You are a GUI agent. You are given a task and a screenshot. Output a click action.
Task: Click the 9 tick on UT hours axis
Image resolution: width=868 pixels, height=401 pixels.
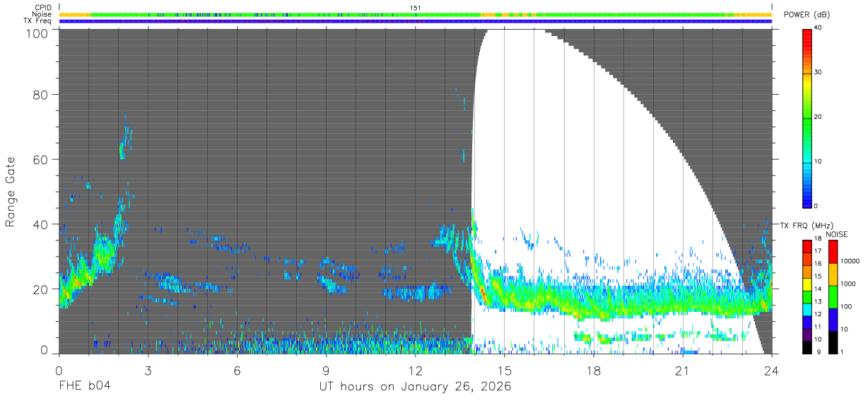coord(327,370)
